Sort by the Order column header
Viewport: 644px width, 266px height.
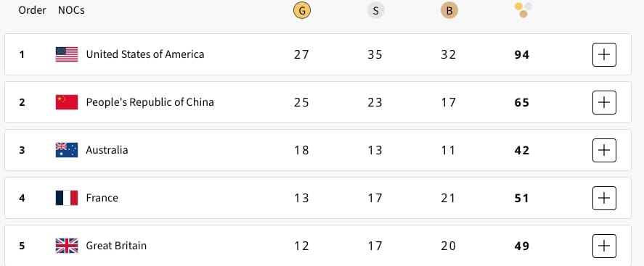32,10
